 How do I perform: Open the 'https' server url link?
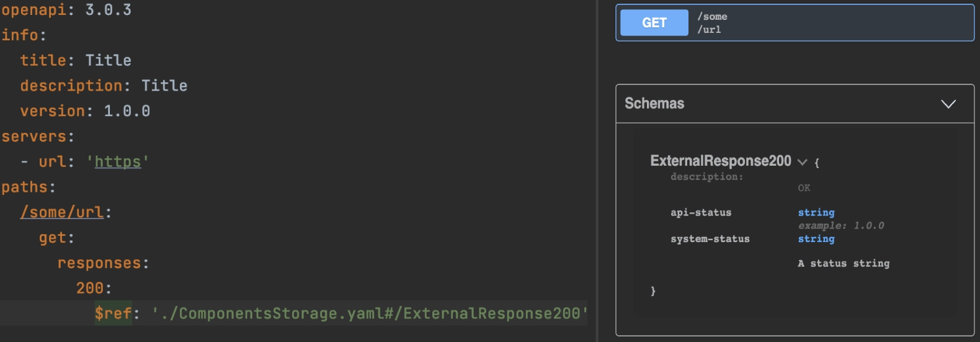click(118, 162)
